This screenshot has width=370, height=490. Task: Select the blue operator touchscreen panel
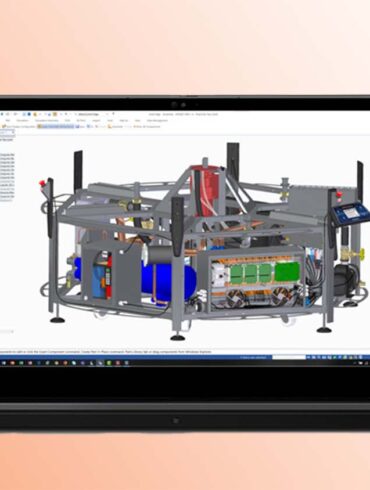[x=351, y=213]
